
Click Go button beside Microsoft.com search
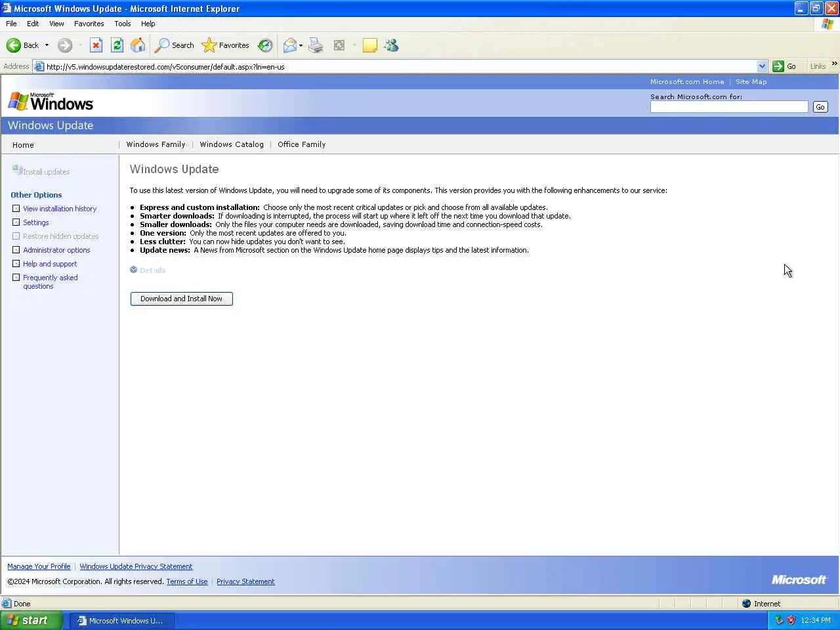coord(820,107)
